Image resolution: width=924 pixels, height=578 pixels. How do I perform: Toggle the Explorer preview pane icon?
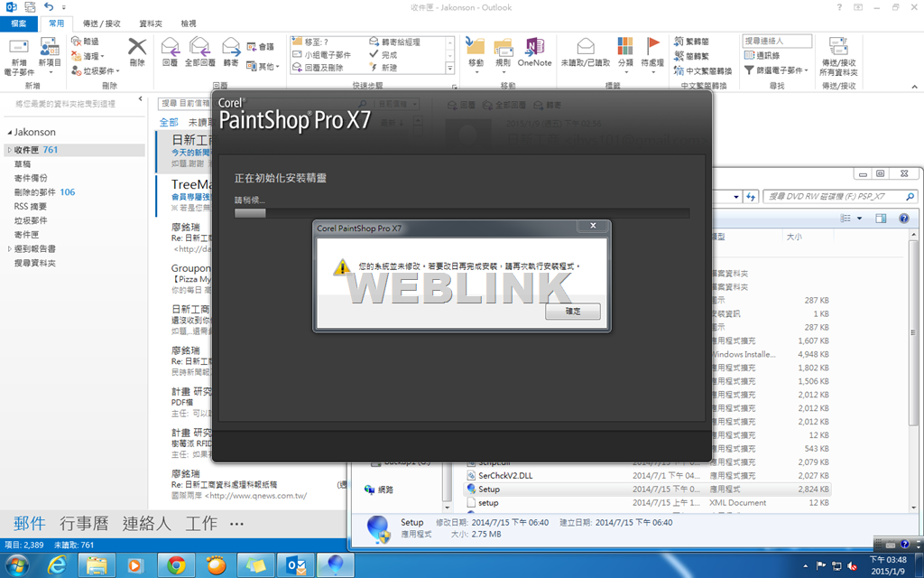(881, 219)
